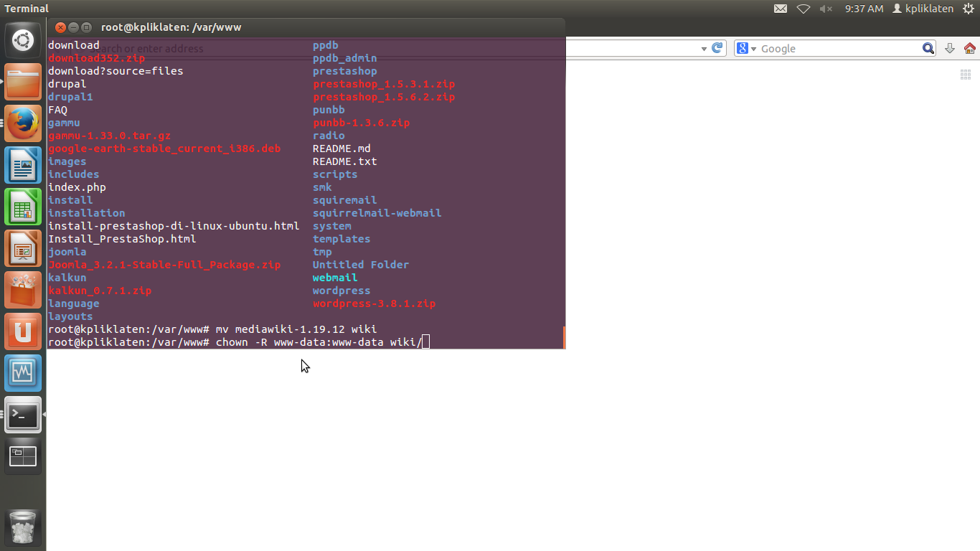Screen dimensions: 980x551
Task: Maximize the terminal window
Action: 86,27
